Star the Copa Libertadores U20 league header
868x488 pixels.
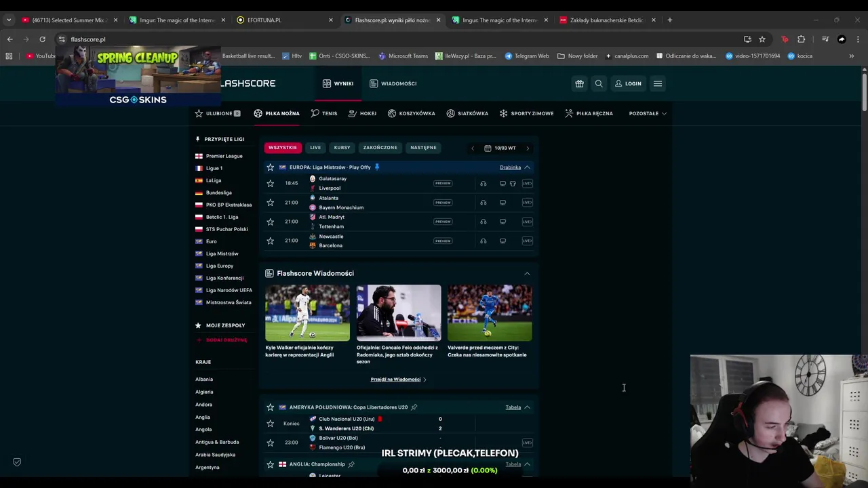pyautogui.click(x=270, y=407)
